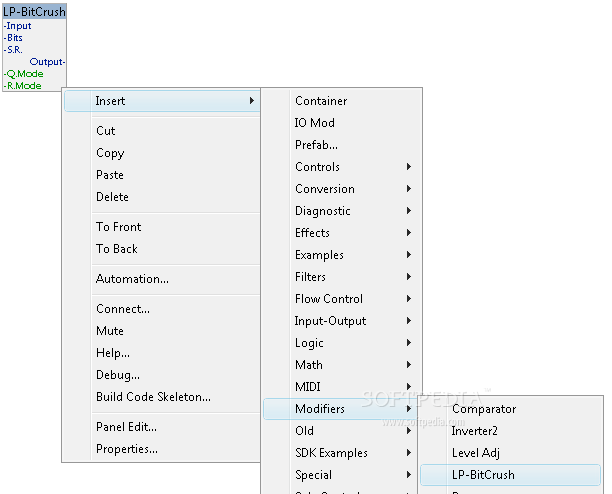The image size is (612, 494).
Task: Open Debug... menu entry
Action: (x=162, y=375)
